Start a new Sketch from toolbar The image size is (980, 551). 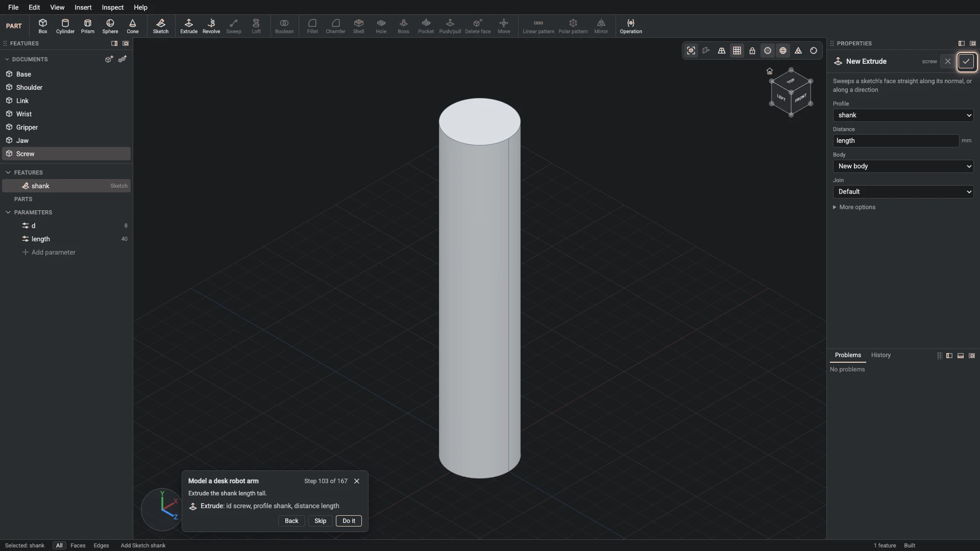pyautogui.click(x=161, y=26)
